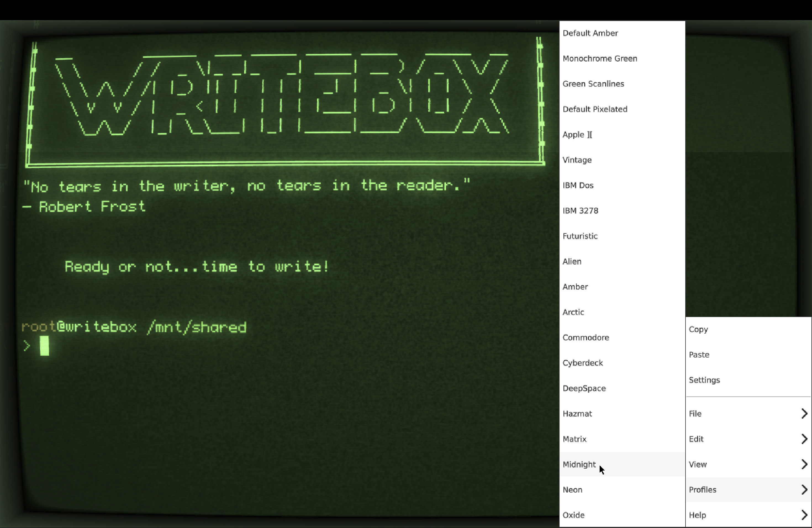Pick the Amber profile

tap(622, 287)
